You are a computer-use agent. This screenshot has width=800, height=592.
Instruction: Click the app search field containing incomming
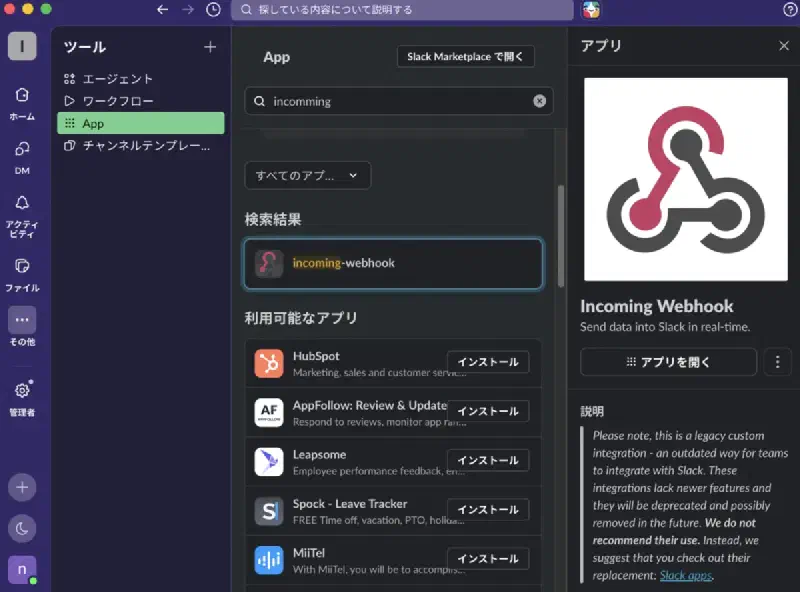pos(398,101)
